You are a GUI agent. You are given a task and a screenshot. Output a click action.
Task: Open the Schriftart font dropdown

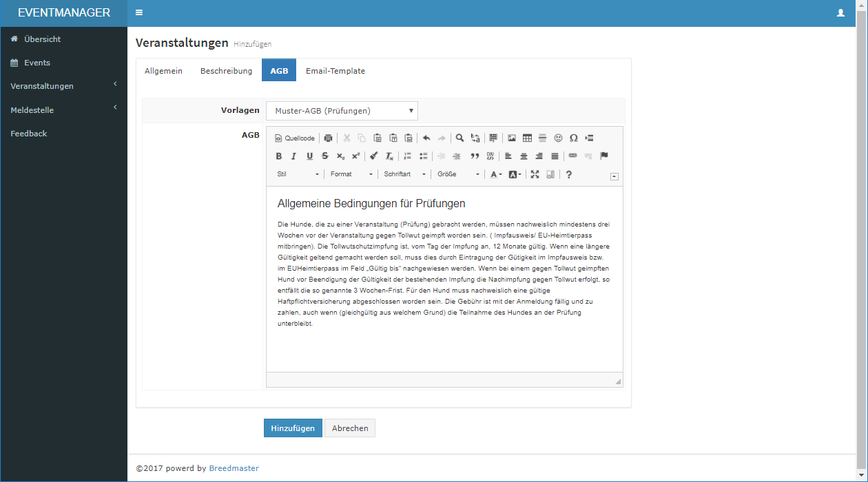[405, 175]
